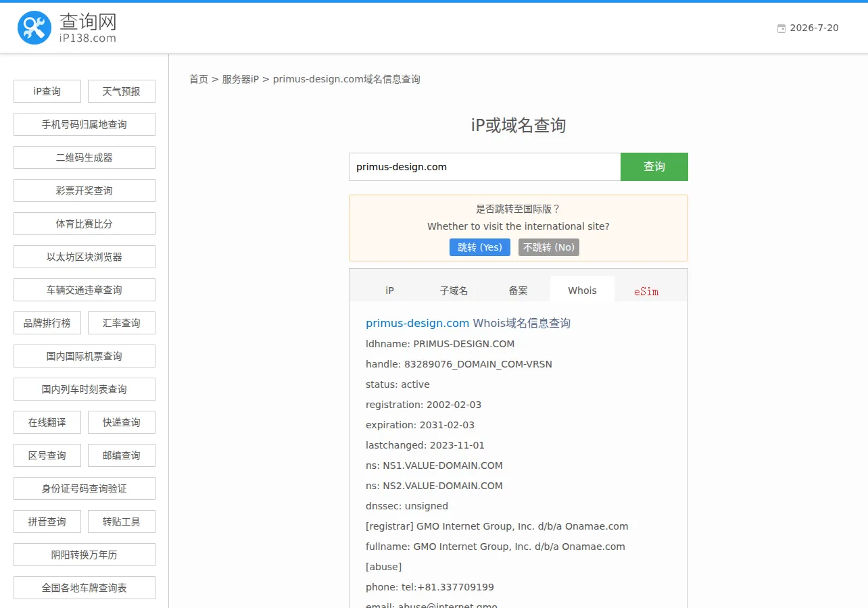Click the iP138 wrench logo icon
This screenshot has height=608, width=868.
click(34, 28)
